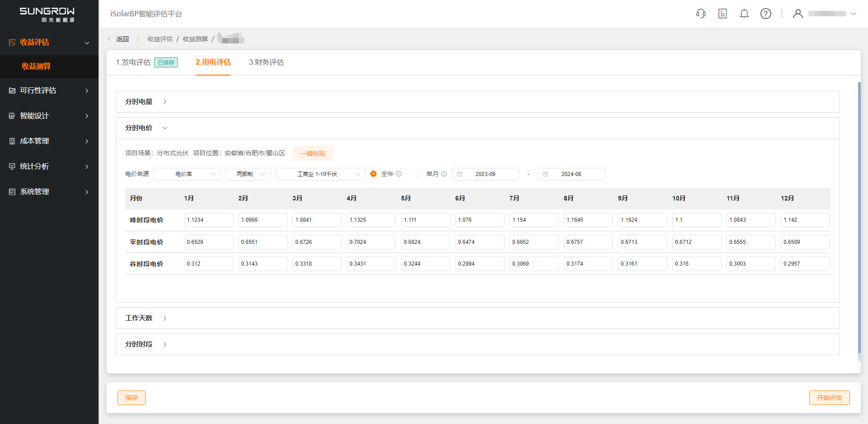Open the 电价库 price source dropdown
The height and width of the screenshot is (424, 868).
[x=187, y=174]
